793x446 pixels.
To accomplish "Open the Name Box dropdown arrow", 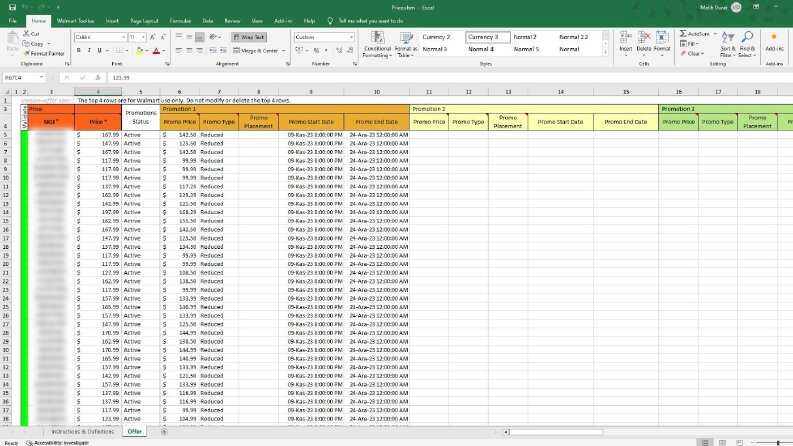I will (41, 78).
